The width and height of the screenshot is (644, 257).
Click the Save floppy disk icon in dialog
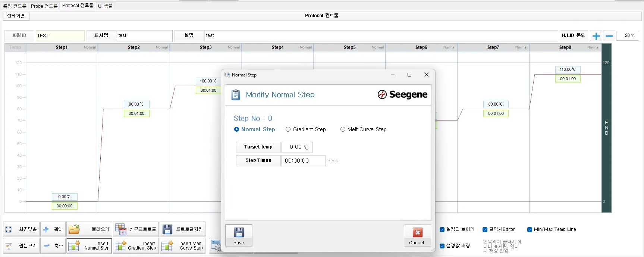pos(239,232)
